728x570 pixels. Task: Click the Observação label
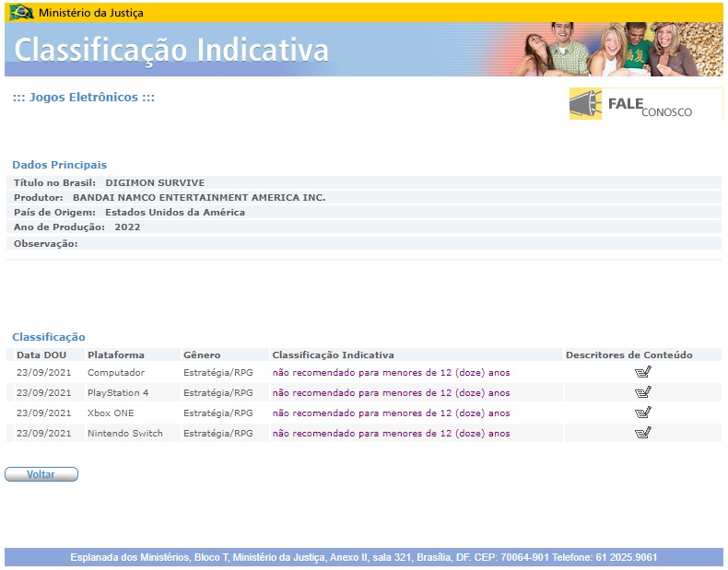[46, 243]
